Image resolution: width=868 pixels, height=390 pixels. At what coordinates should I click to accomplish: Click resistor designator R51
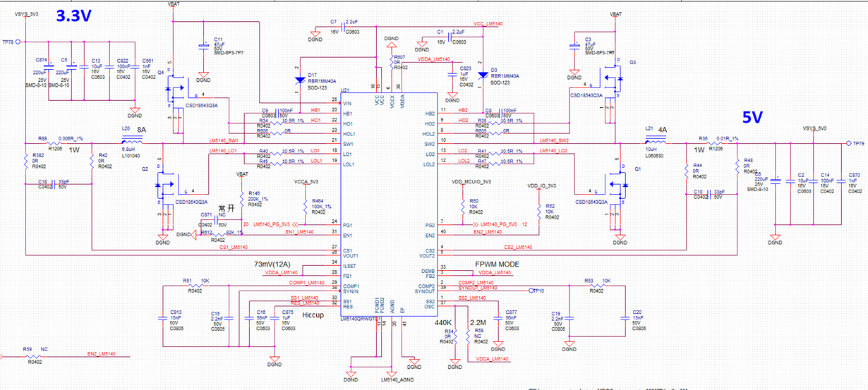pos(188,281)
